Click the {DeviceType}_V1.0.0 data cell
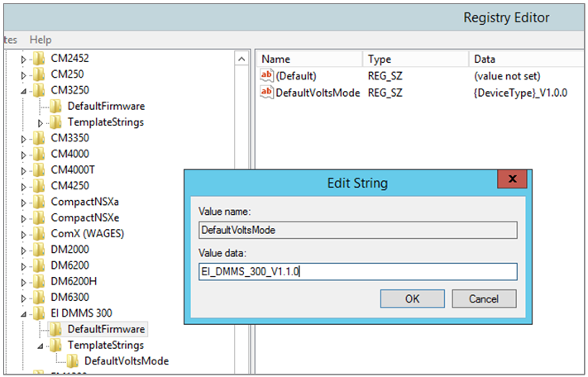The height and width of the screenshot is (377, 588). point(520,93)
